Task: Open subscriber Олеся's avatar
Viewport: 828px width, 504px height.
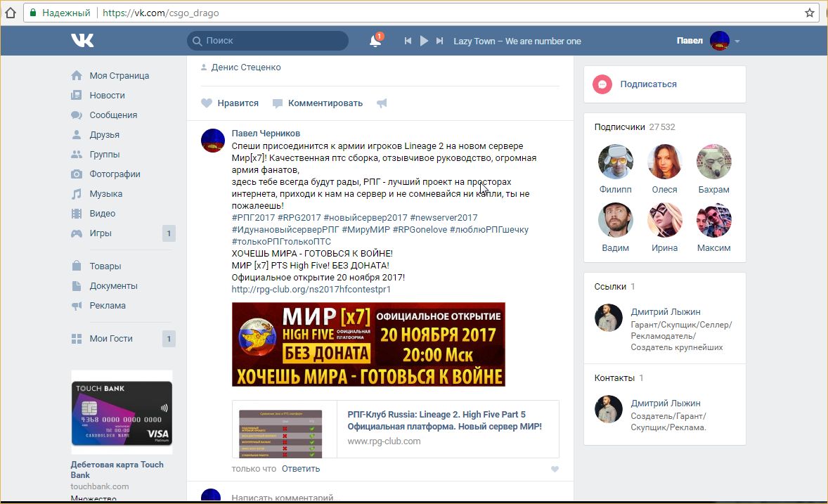Action: [x=664, y=162]
